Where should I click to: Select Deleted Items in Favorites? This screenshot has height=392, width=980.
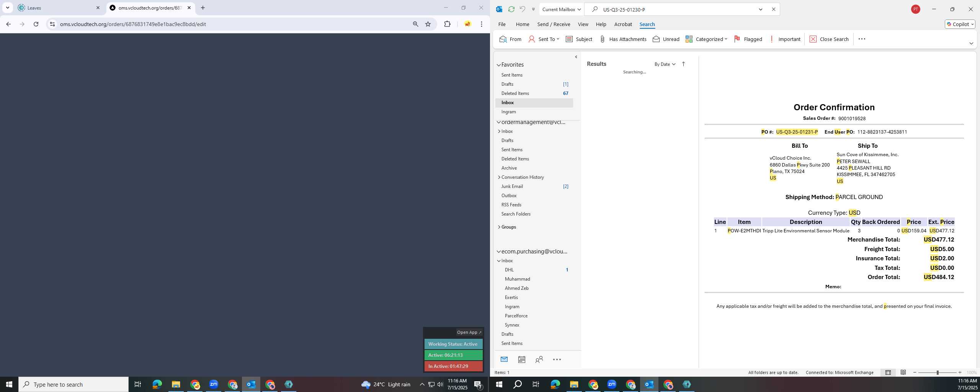(x=534, y=93)
